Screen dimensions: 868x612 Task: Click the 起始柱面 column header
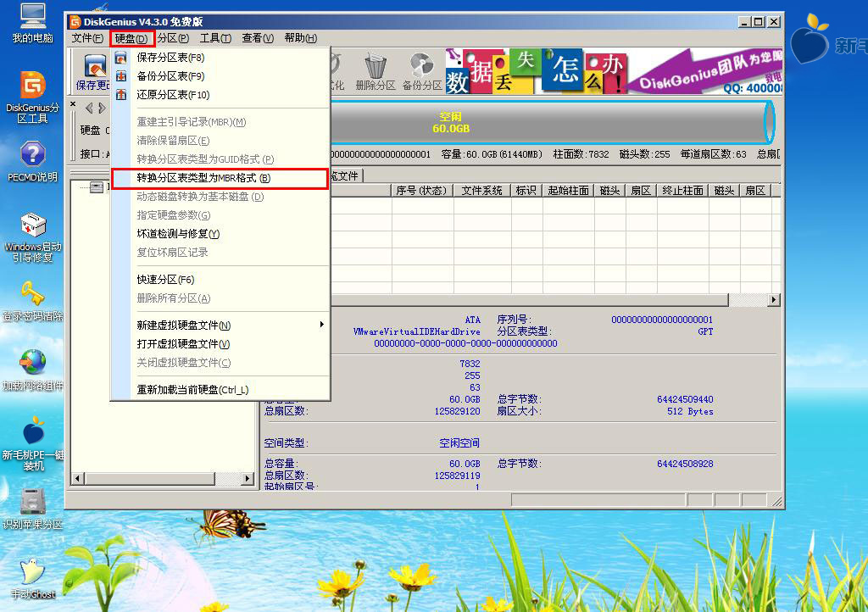[x=569, y=191]
